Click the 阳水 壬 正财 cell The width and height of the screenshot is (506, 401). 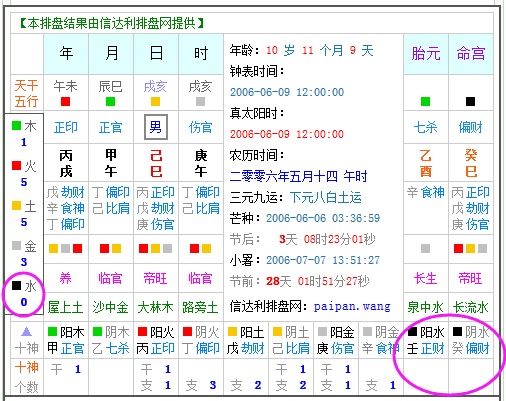click(x=426, y=340)
